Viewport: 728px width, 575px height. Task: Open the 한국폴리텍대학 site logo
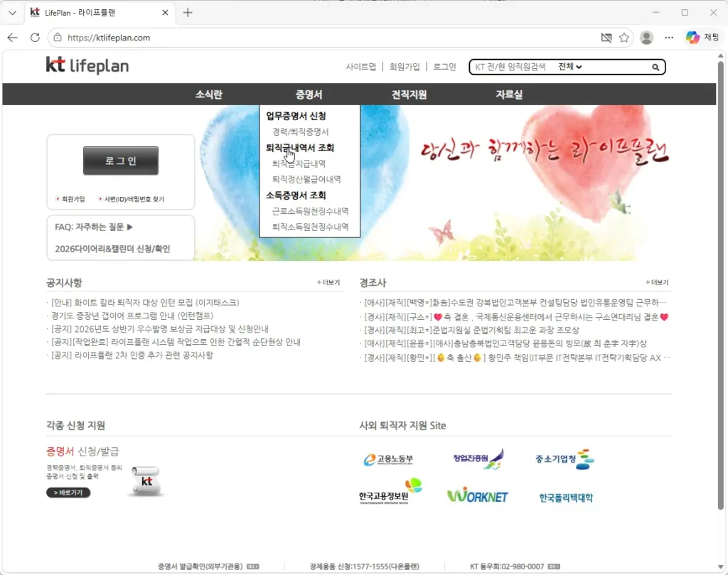pos(565,498)
